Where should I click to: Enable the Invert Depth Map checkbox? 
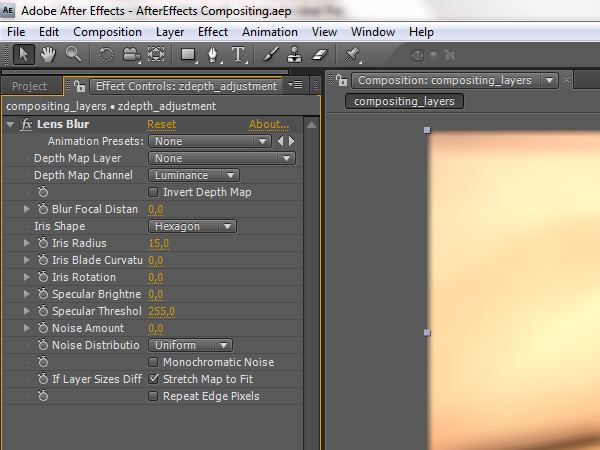click(x=153, y=192)
